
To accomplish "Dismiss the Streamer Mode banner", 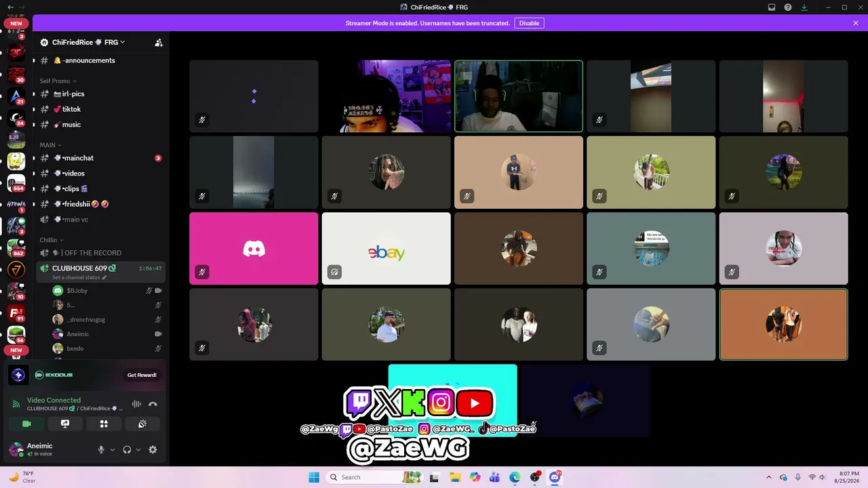I will [856, 23].
